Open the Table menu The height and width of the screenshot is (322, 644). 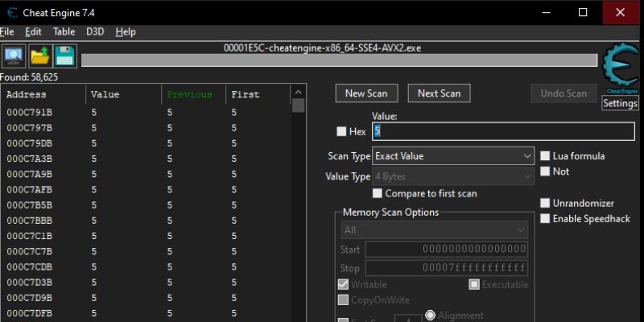64,31
